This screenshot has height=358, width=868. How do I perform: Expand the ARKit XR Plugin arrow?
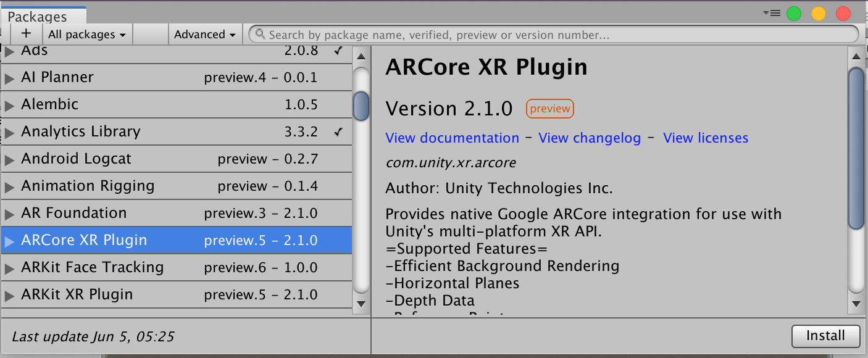[x=9, y=296]
